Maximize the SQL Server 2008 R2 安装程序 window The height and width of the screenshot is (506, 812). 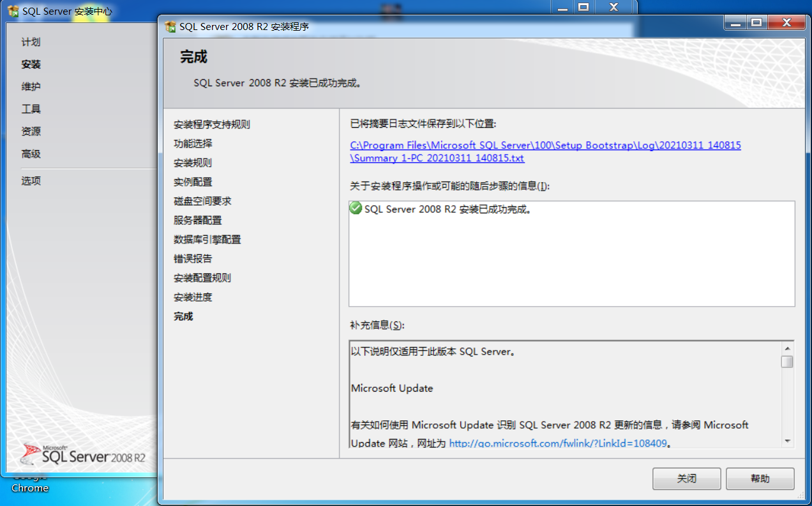pyautogui.click(x=756, y=23)
